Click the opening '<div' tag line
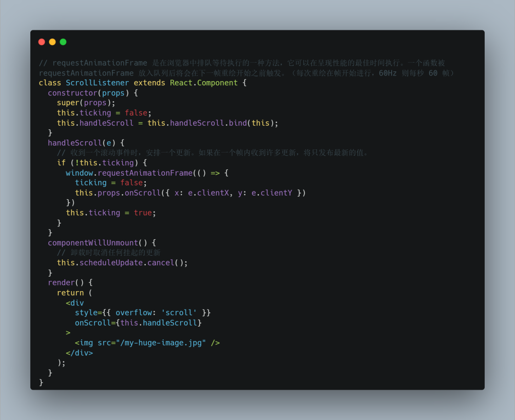Image resolution: width=515 pixels, height=420 pixels. [75, 303]
